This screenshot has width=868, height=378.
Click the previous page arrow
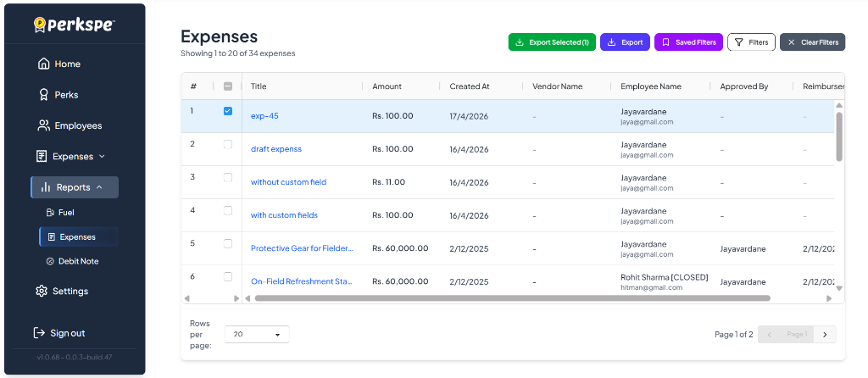[x=770, y=334]
